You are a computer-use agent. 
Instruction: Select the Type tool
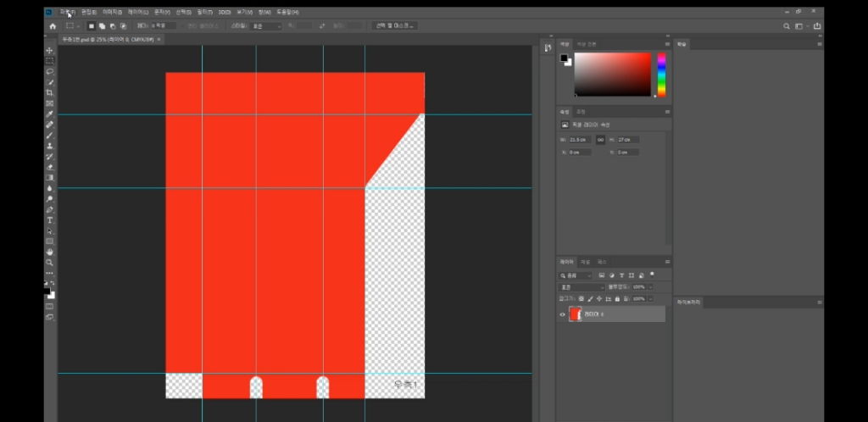[x=49, y=220]
